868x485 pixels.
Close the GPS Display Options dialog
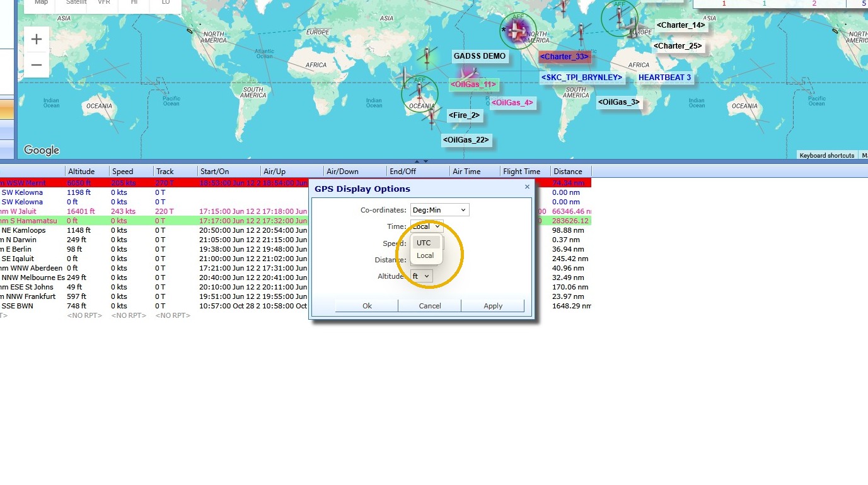click(527, 187)
